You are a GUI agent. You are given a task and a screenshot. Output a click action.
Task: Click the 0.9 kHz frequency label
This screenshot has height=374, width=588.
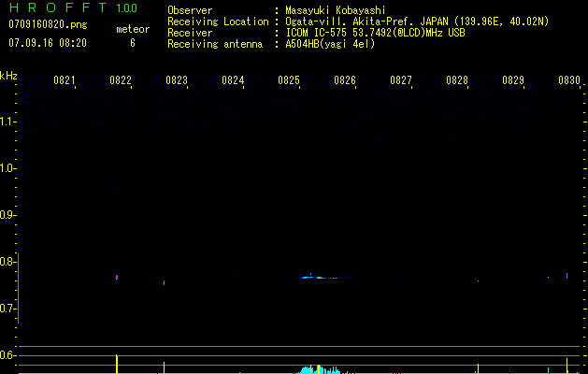click(x=7, y=215)
